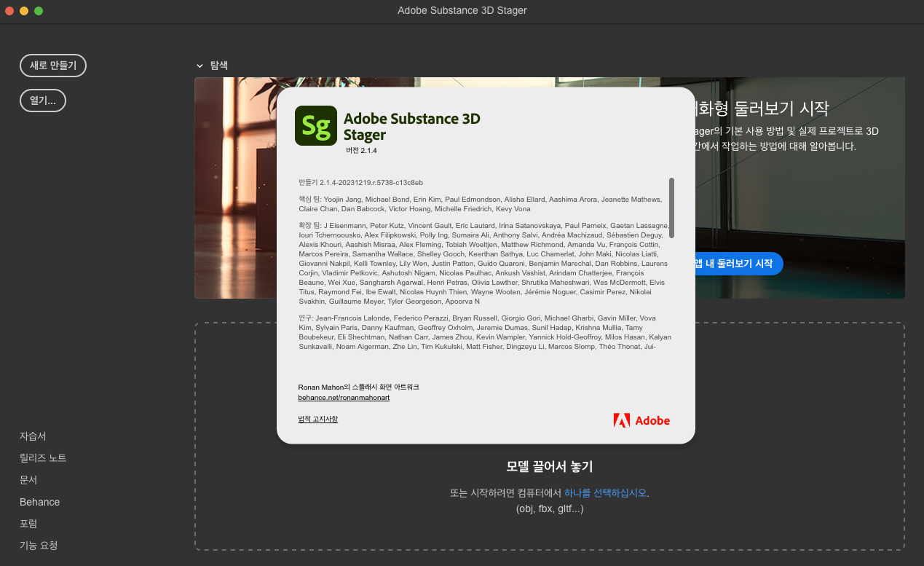This screenshot has height=566, width=924.
Task: Open the behance.net/ronanmahonart link
Action: (344, 398)
